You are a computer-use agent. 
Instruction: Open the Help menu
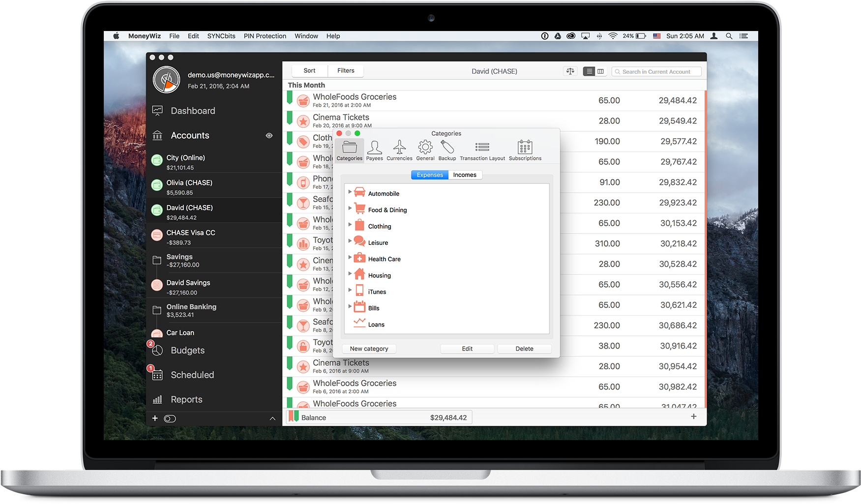(x=333, y=36)
